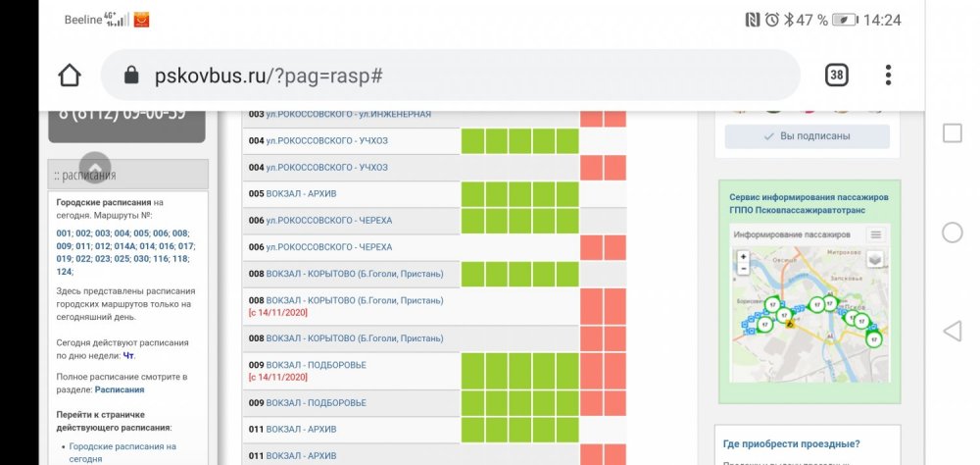Image resolution: width=980 pixels, height=465 pixels.
Task: Open the :: расписания section header
Action: pyautogui.click(x=128, y=175)
